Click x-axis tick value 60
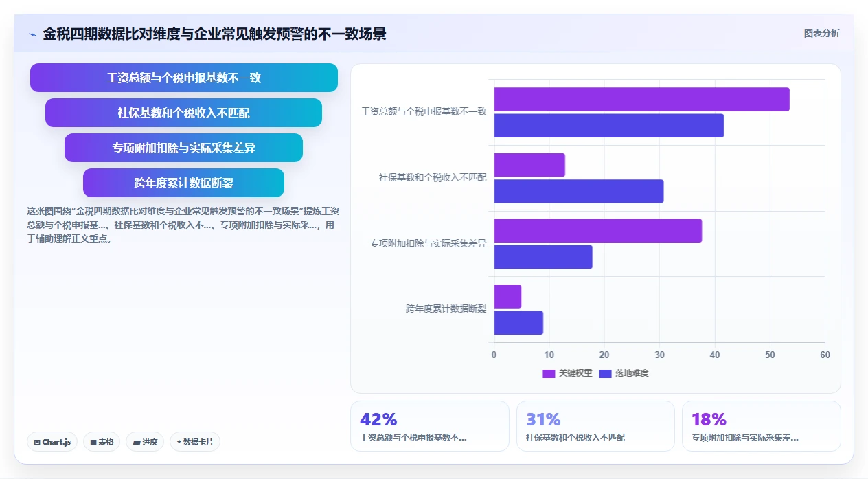 [825, 355]
